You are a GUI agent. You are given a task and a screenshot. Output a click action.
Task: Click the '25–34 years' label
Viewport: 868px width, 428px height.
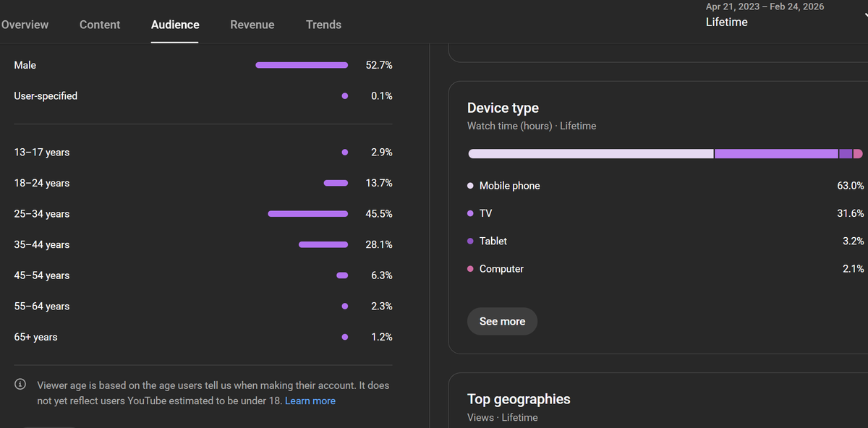tap(42, 214)
